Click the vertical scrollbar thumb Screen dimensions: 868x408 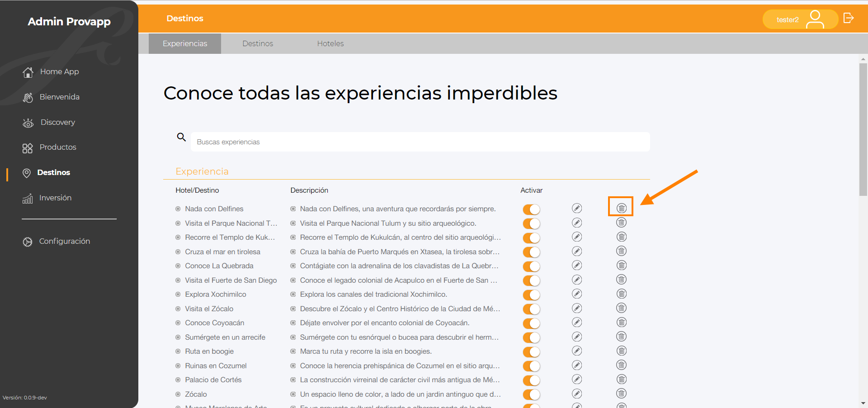(x=863, y=129)
